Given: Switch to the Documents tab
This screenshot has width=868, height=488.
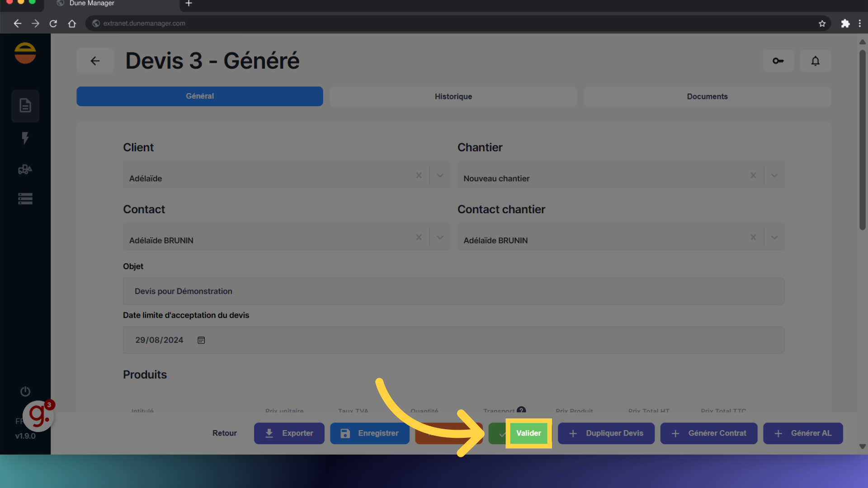Looking at the screenshot, I should pyautogui.click(x=707, y=96).
